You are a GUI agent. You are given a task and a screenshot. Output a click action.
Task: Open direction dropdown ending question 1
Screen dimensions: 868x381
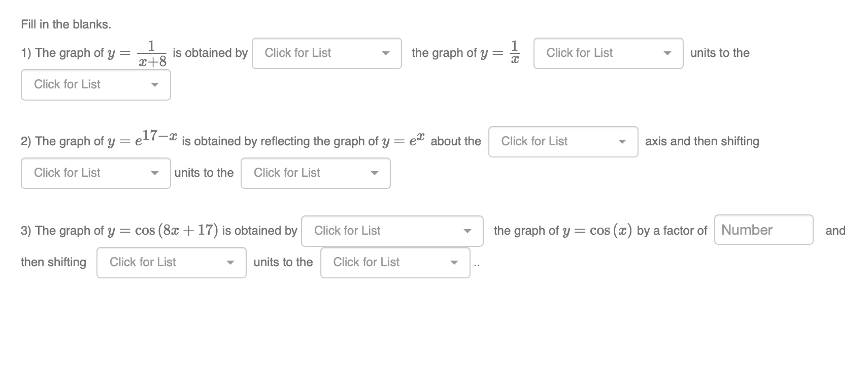click(x=95, y=85)
